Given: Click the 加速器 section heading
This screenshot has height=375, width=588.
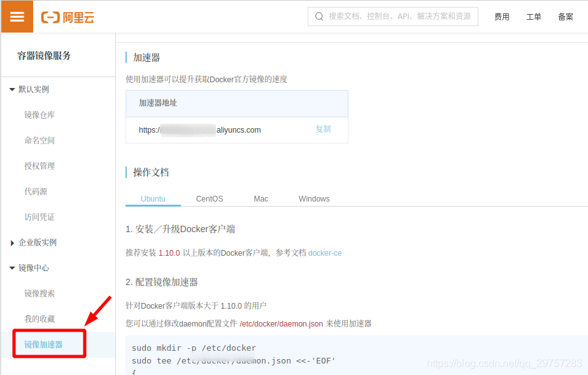Looking at the screenshot, I should (x=147, y=58).
